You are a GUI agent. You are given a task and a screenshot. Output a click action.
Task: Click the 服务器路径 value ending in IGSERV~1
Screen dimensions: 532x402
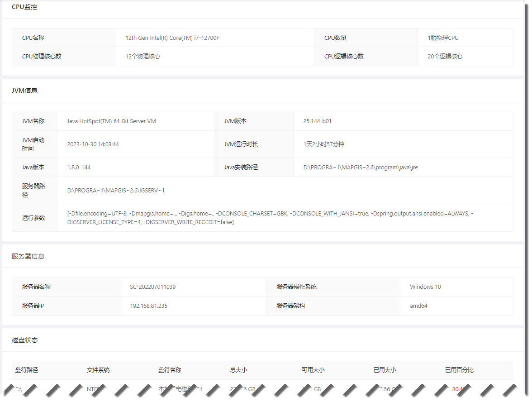pos(116,191)
